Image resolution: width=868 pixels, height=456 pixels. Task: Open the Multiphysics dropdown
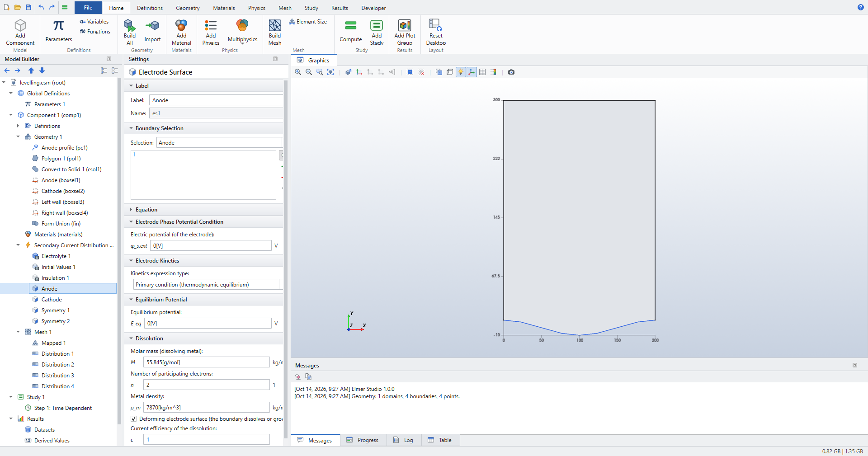[242, 32]
